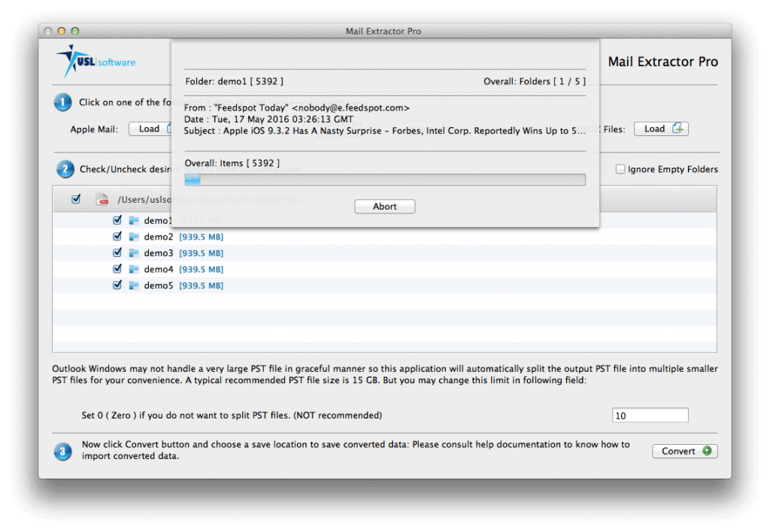Viewport: 770px width, 532px height.
Task: Click the folder icon next to demo3
Action: (135, 252)
